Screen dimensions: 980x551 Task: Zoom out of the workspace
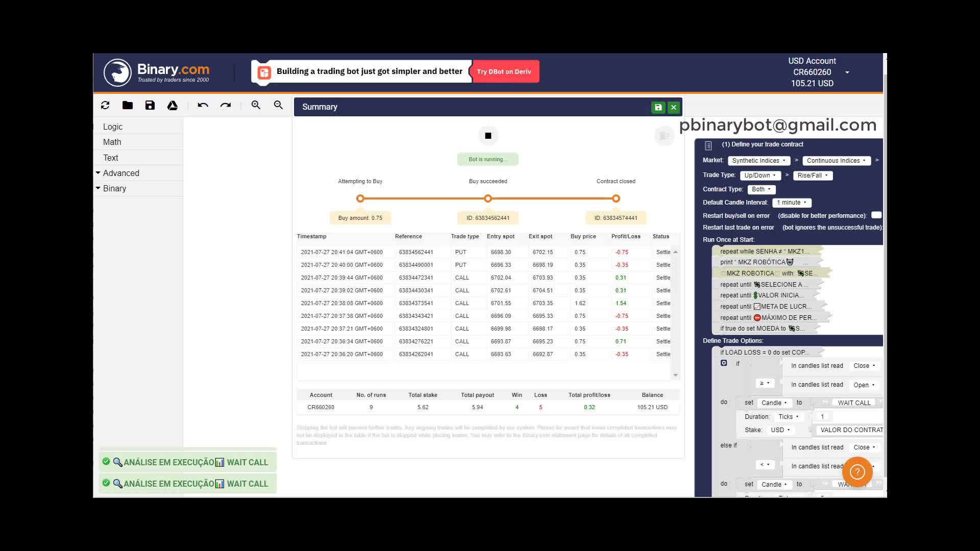point(278,105)
